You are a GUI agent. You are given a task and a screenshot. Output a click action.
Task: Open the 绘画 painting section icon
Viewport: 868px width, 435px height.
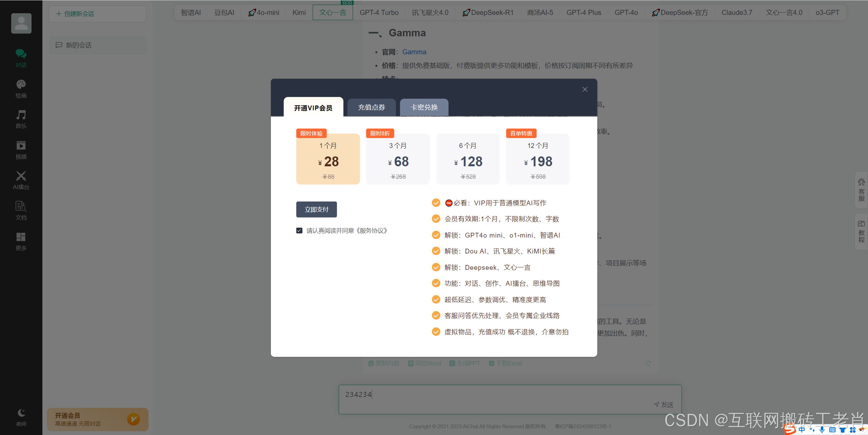click(x=21, y=85)
